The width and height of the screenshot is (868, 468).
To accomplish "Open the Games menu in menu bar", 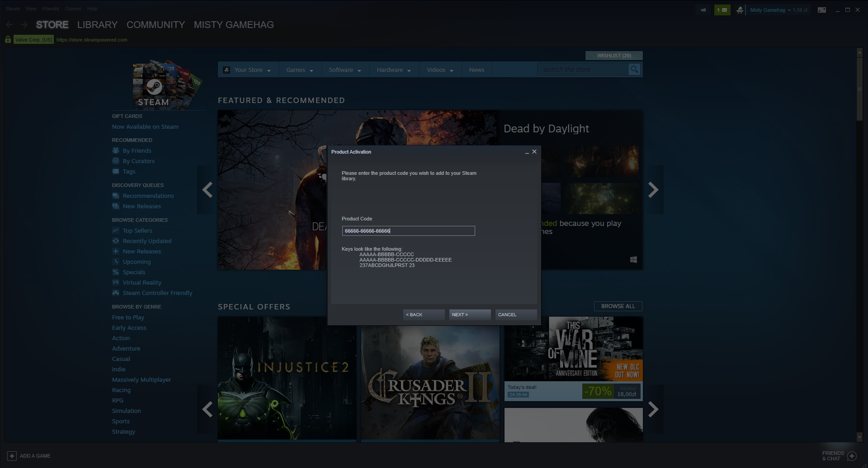I will 73,9.
